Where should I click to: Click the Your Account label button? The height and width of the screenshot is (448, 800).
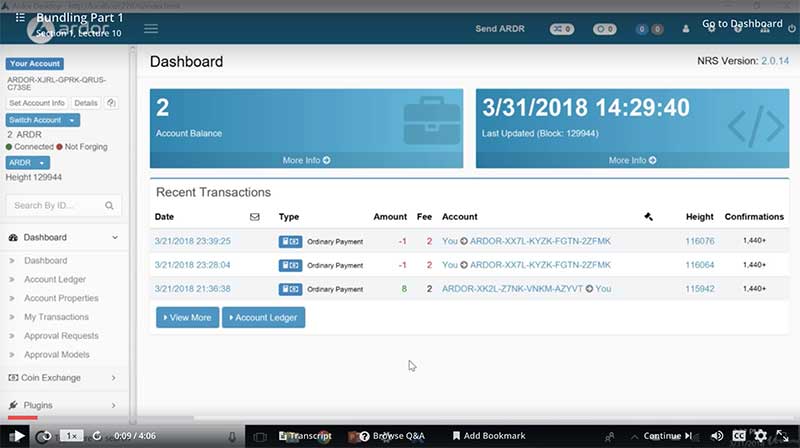(35, 64)
